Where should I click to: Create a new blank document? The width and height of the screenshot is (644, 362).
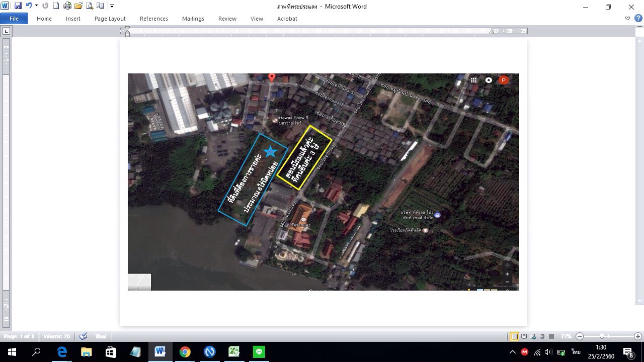coord(56,6)
